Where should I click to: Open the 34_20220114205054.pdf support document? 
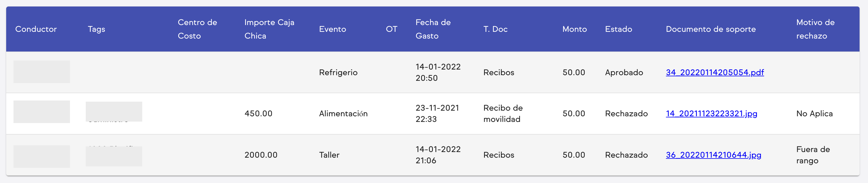[x=715, y=72]
